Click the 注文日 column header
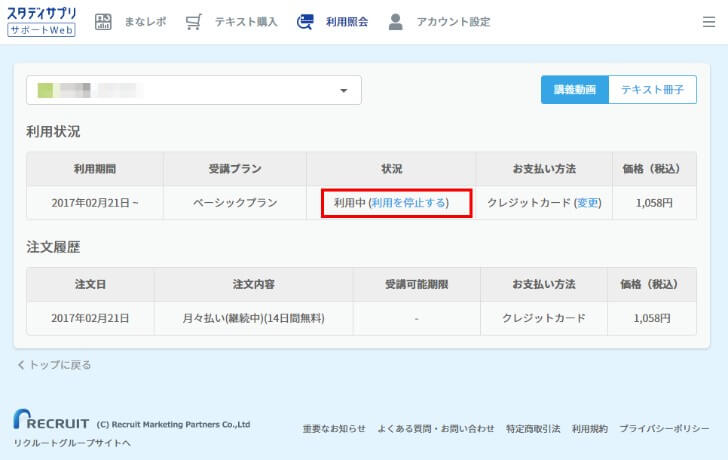 (90, 284)
